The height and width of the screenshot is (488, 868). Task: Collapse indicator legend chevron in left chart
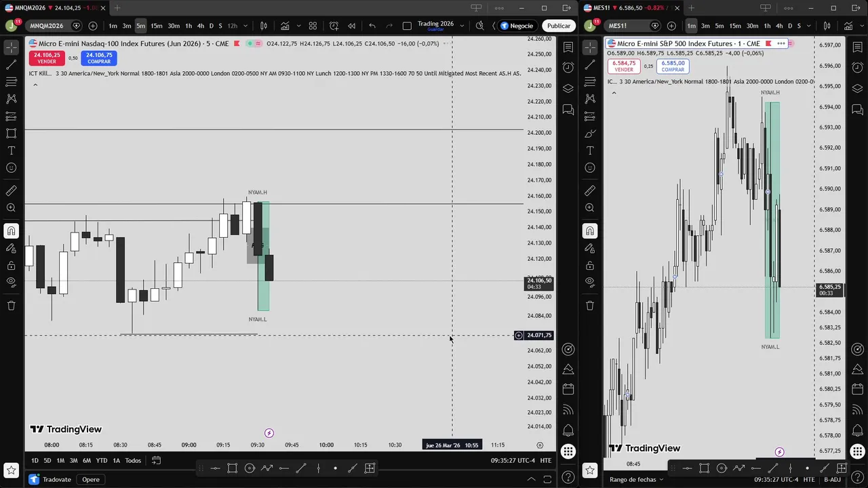35,85
